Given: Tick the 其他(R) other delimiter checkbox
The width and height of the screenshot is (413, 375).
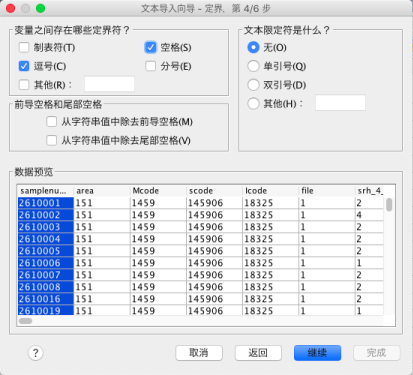Looking at the screenshot, I should [24, 85].
